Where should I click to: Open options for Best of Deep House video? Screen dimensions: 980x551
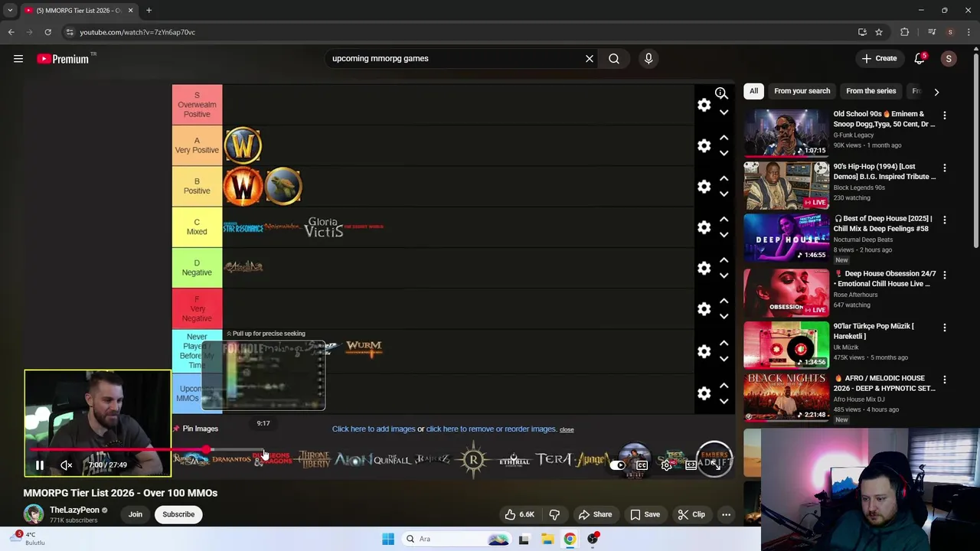(x=944, y=220)
